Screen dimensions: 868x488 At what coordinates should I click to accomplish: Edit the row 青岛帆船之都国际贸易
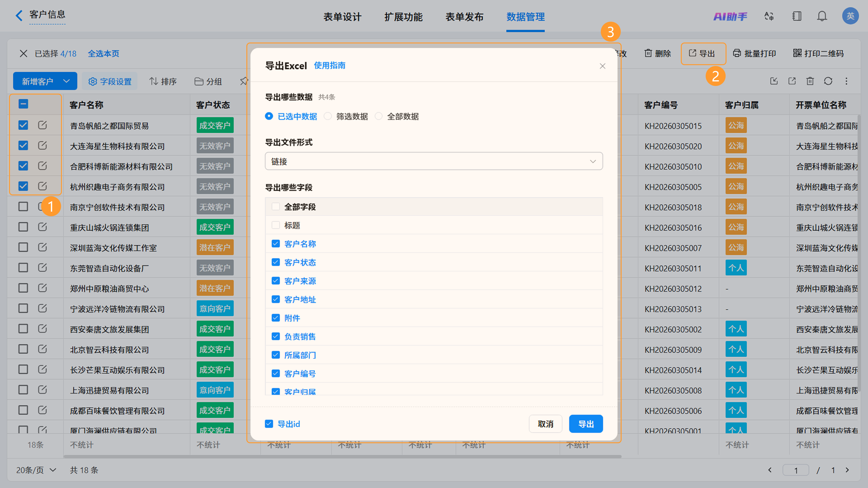pos(42,125)
